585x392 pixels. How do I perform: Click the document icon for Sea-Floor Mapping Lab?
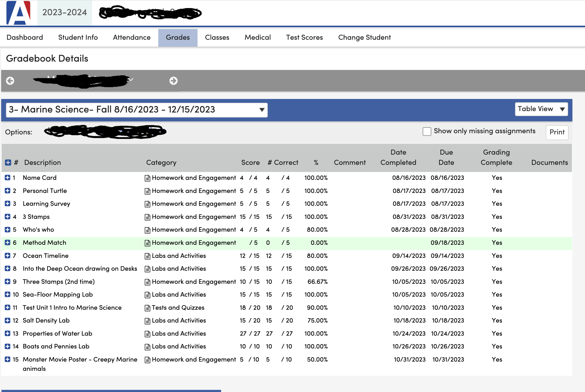point(148,295)
